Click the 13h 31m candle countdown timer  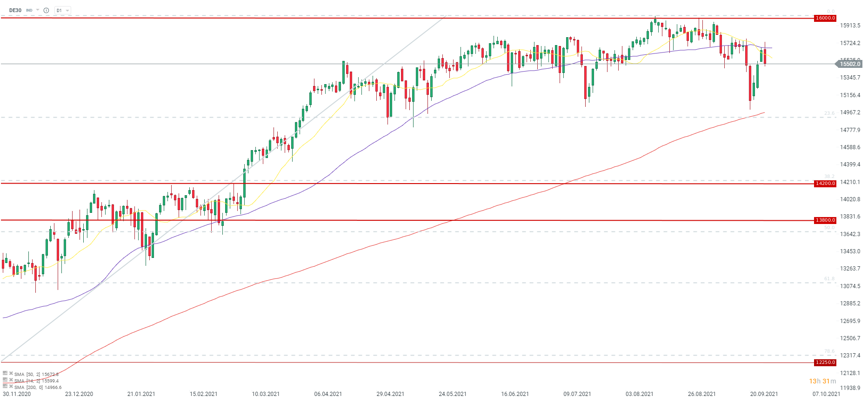822,381
